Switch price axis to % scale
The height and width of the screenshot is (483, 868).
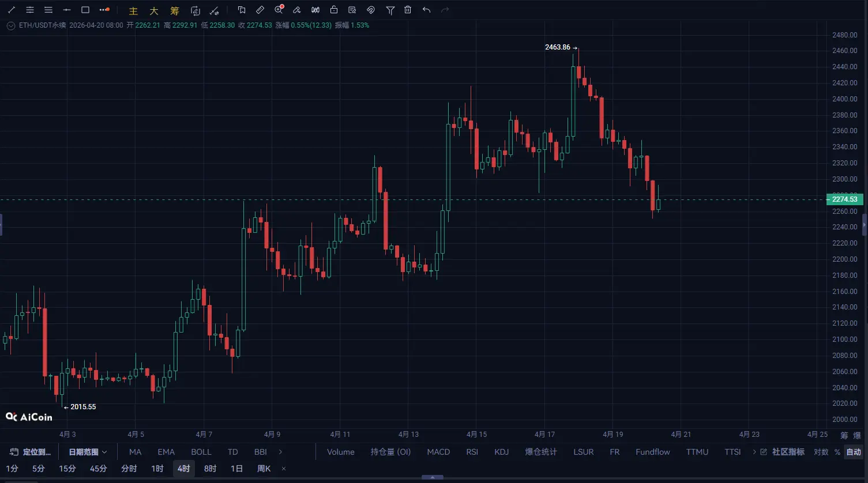click(x=837, y=452)
